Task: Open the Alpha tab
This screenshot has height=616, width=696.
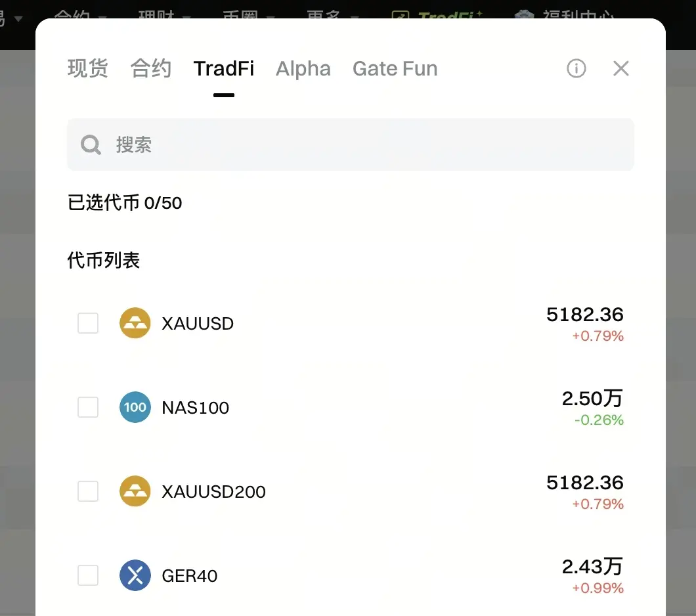Action: pos(303,69)
